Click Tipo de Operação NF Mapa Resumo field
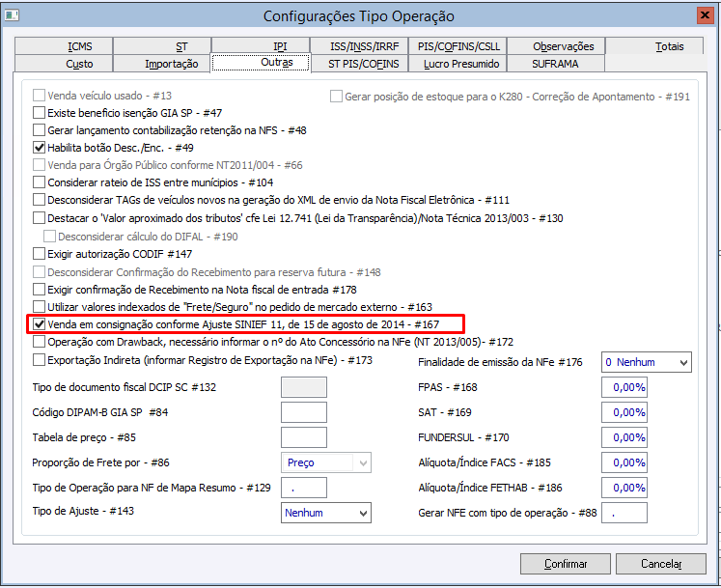Image resolution: width=721 pixels, height=588 pixels. [303, 488]
